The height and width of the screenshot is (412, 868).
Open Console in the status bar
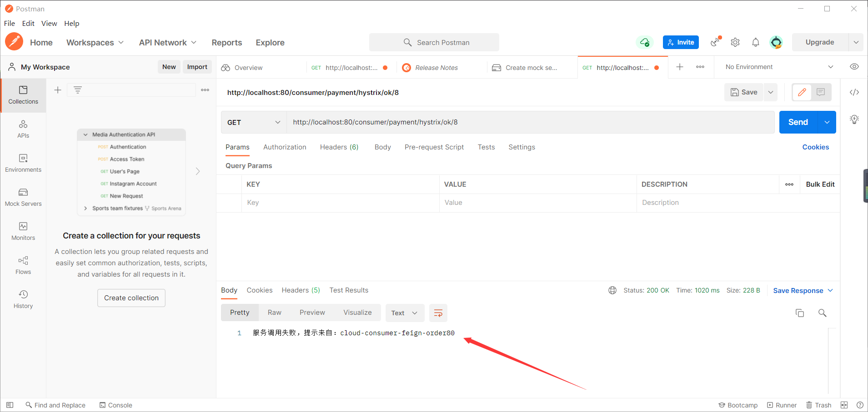(x=116, y=405)
